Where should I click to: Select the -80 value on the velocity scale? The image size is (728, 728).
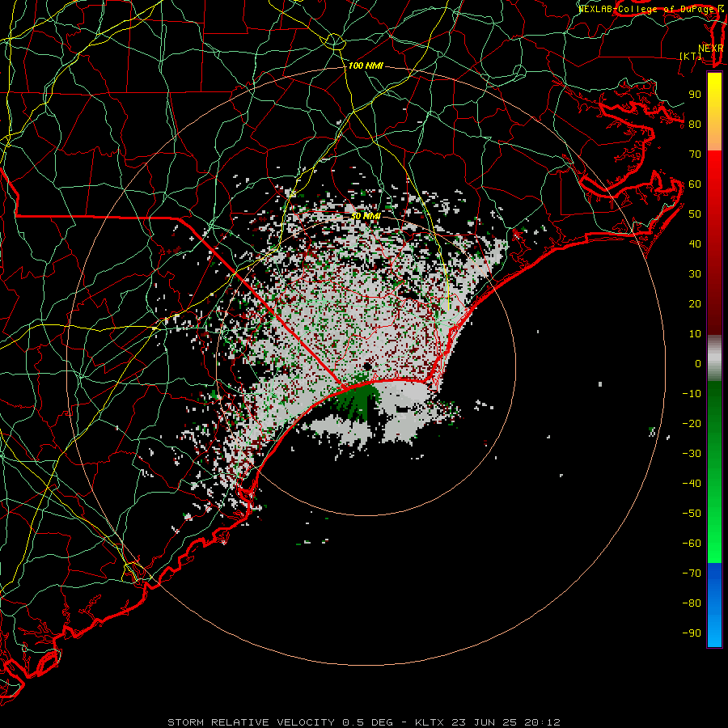(692, 603)
